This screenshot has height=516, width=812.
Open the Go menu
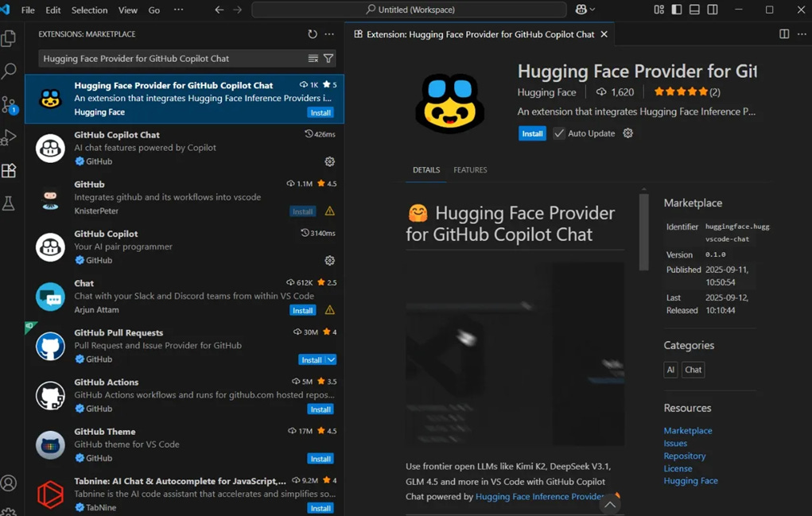coord(153,10)
